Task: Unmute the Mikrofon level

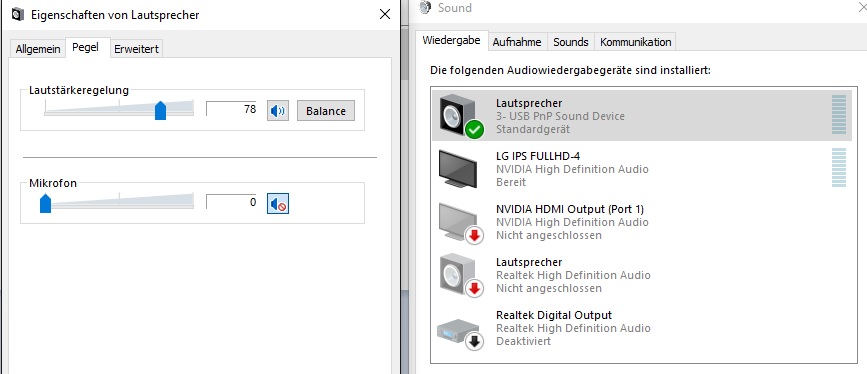Action: click(278, 203)
